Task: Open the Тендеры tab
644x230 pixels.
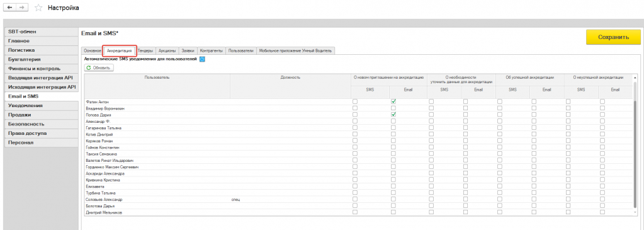Action: [145, 50]
